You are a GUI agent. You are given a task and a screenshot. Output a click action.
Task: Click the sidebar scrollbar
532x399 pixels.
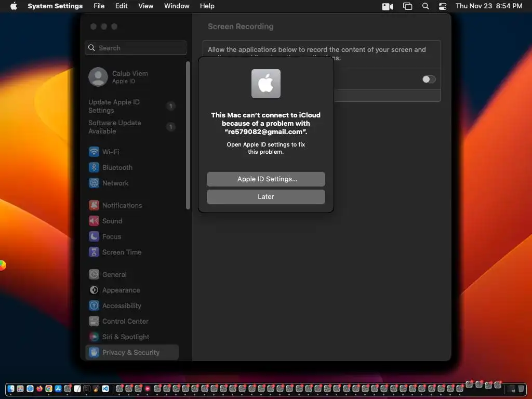coord(188,136)
